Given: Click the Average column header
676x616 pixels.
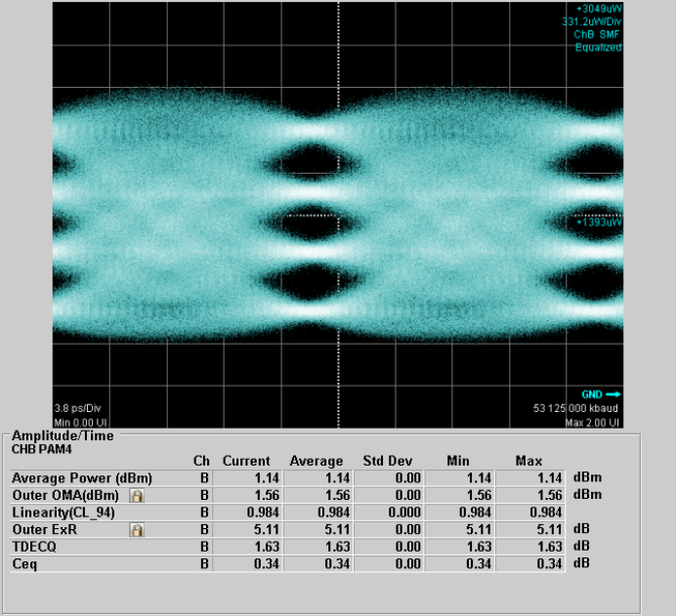Looking at the screenshot, I should tap(317, 461).
